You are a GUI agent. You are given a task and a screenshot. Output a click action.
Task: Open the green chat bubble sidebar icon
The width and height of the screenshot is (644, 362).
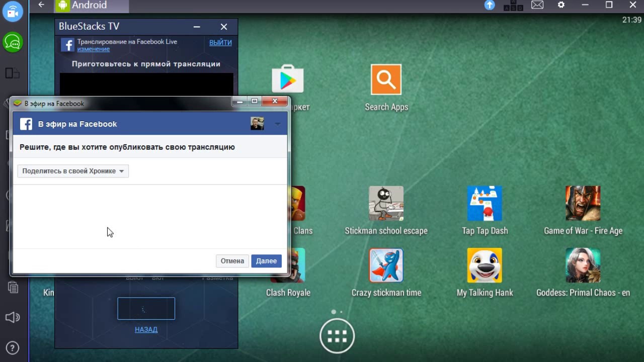click(13, 42)
